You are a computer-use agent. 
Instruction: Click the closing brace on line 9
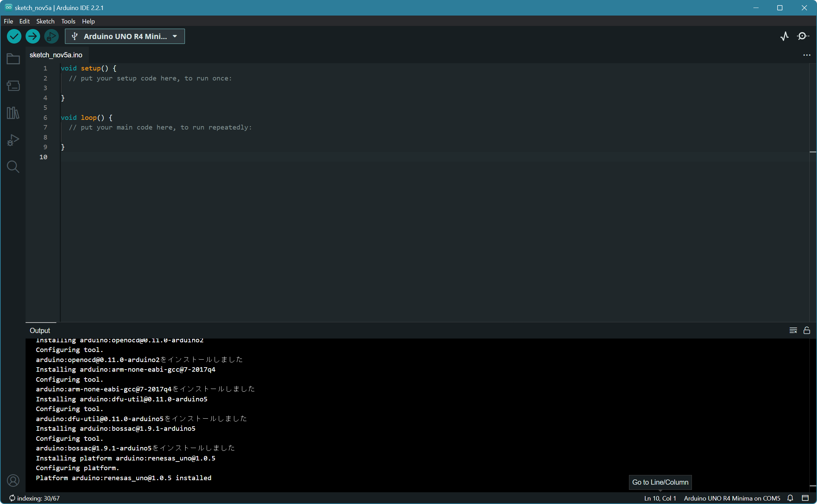pyautogui.click(x=63, y=147)
